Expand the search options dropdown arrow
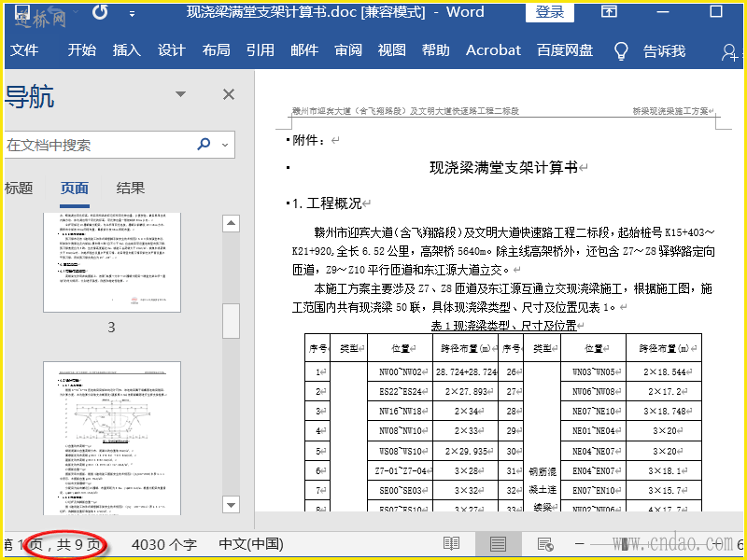The height and width of the screenshot is (560, 747). pos(224,145)
